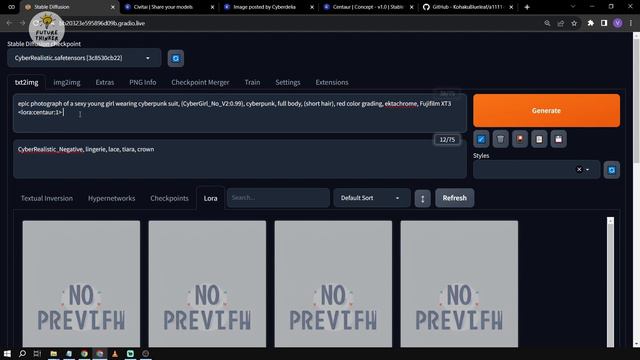Viewport: 640px width, 360px height.
Task: Open the Train tab
Action: point(252,82)
